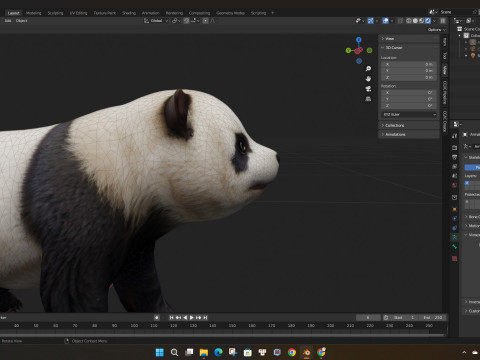
Task: Open File Explorer from the taskbar
Action: (204, 352)
